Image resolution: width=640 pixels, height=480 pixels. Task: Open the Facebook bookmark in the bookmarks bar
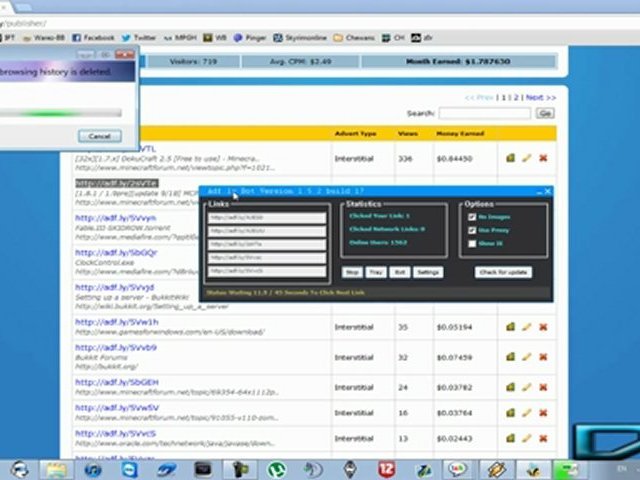click(93, 37)
